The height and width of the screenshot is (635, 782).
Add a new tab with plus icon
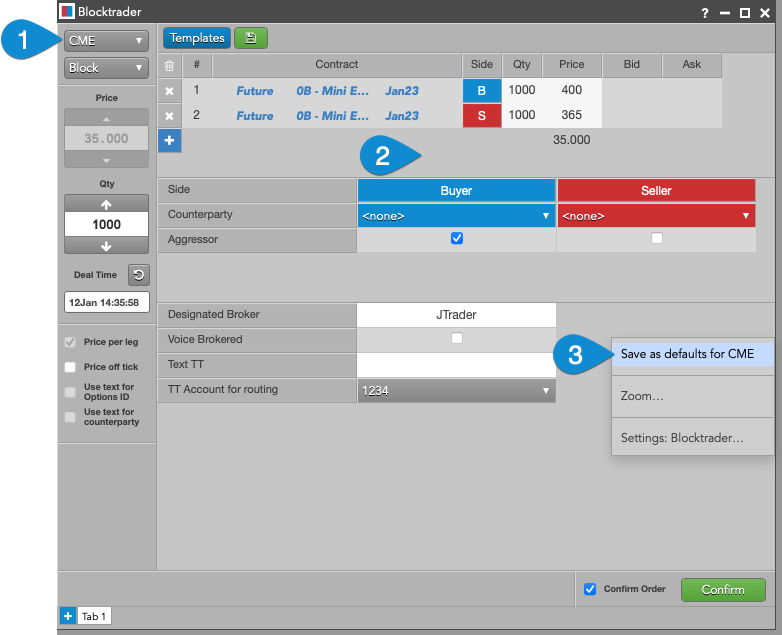tap(68, 616)
